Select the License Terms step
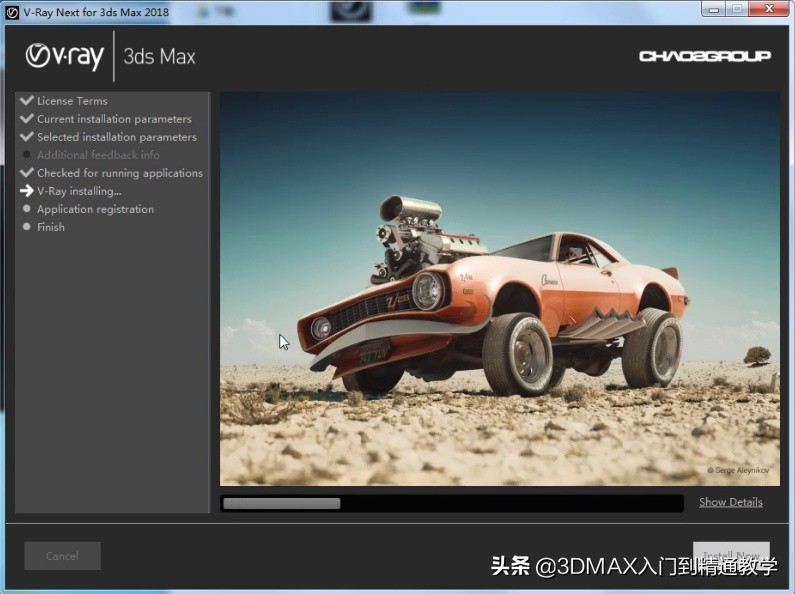Screen dimensions: 795x594 pyautogui.click(x=72, y=101)
